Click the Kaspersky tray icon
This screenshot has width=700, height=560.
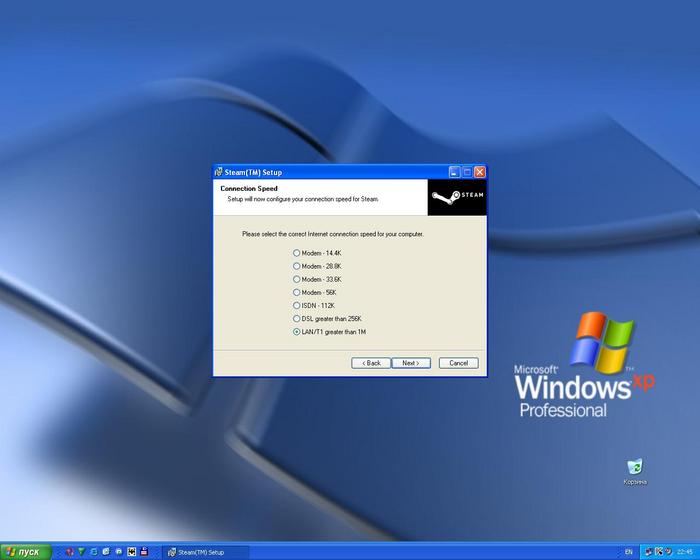[x=659, y=552]
